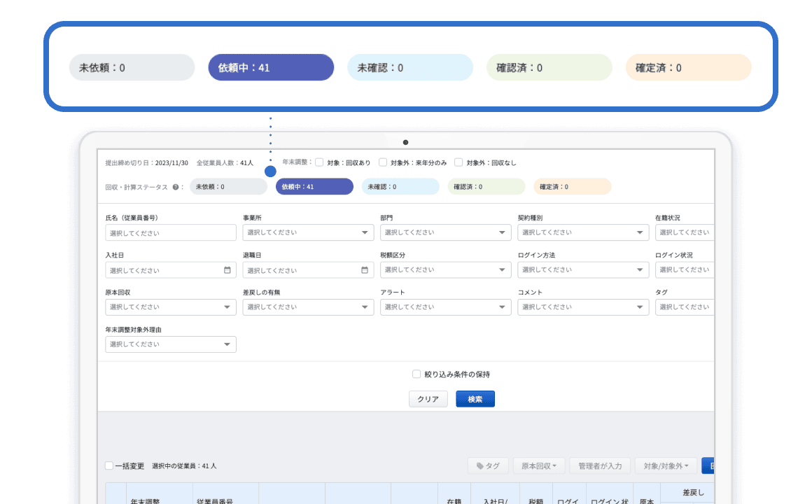Select 未確認：0 status pill inside the laptop screen
Screen dimensions: 812x504
pyautogui.click(x=400, y=186)
